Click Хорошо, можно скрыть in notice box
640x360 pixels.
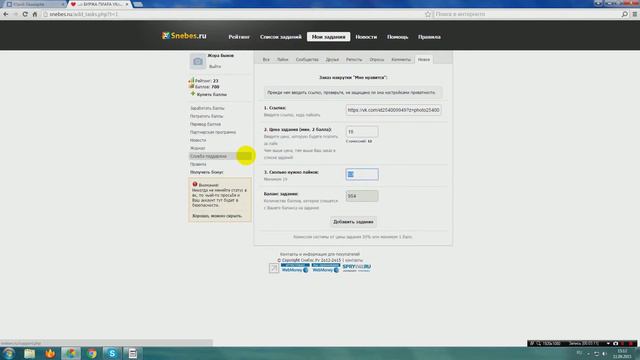(x=217, y=216)
